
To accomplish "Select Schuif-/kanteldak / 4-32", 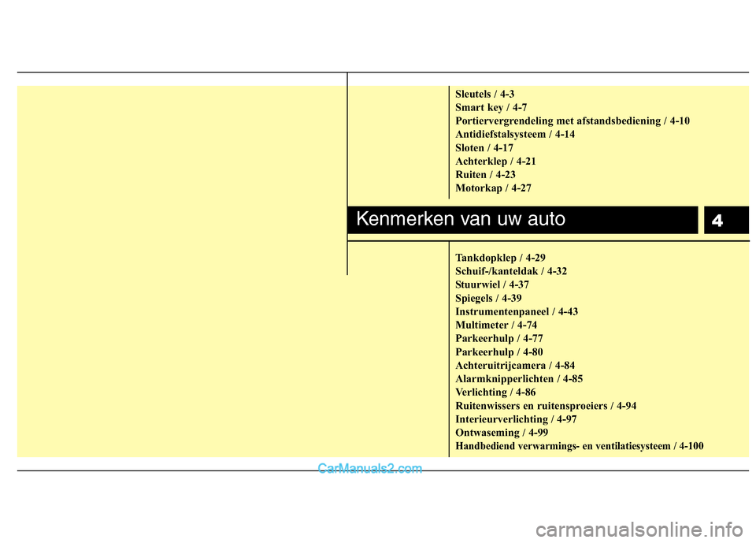I will tap(510, 271).
